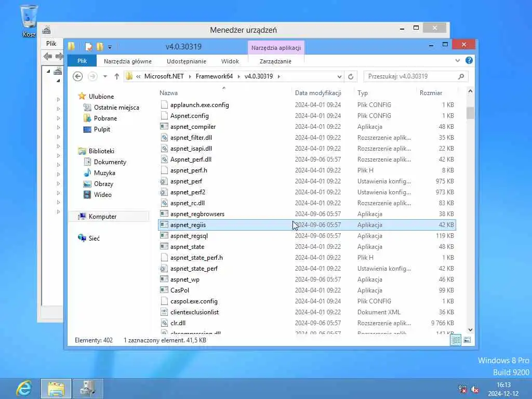Select Komputer in navigation pane
Screen dimensions: 532x399
coord(109,217)
